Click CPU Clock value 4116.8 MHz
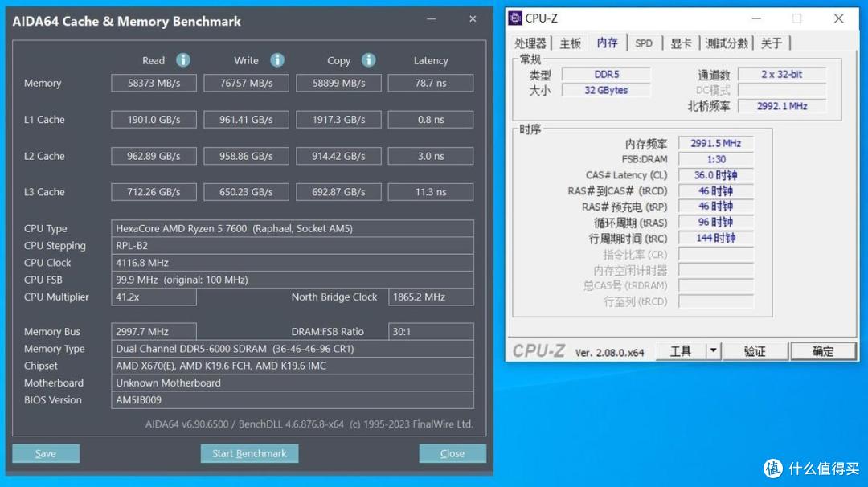Image resolution: width=868 pixels, height=487 pixels. (x=293, y=263)
